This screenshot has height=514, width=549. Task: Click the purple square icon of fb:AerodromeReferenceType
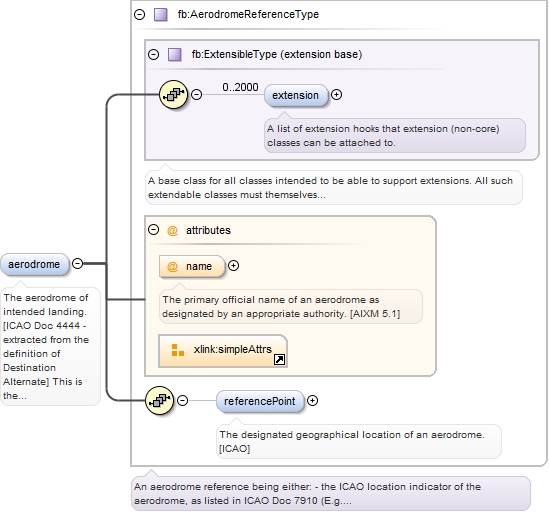[x=161, y=15]
